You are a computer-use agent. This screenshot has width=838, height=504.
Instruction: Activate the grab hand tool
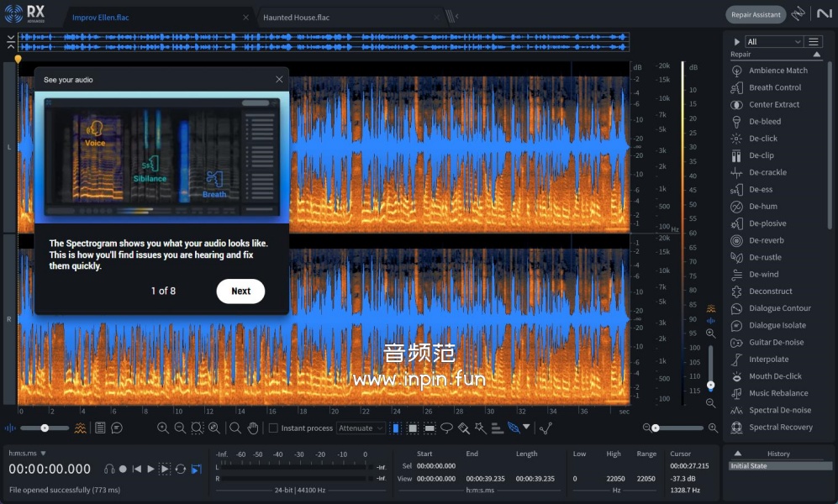tap(252, 428)
